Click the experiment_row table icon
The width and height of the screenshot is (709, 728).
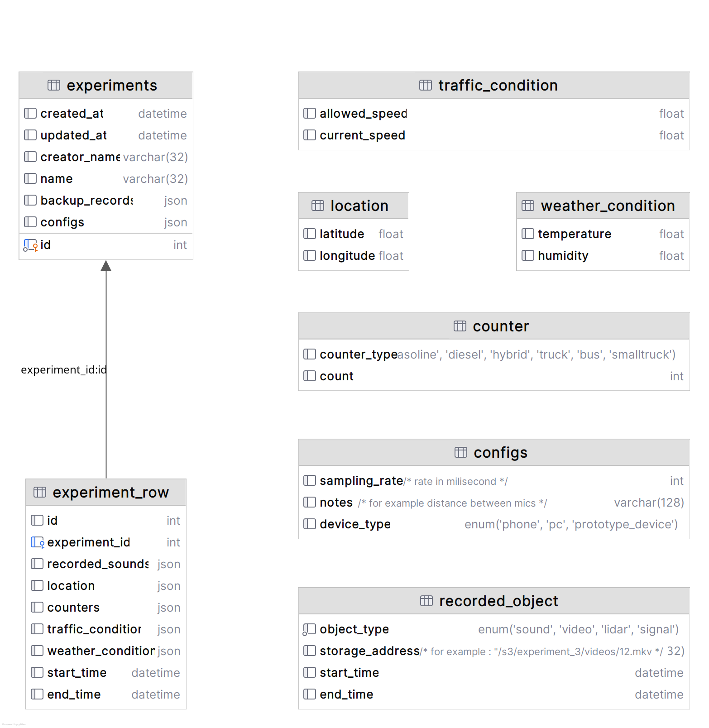40,492
